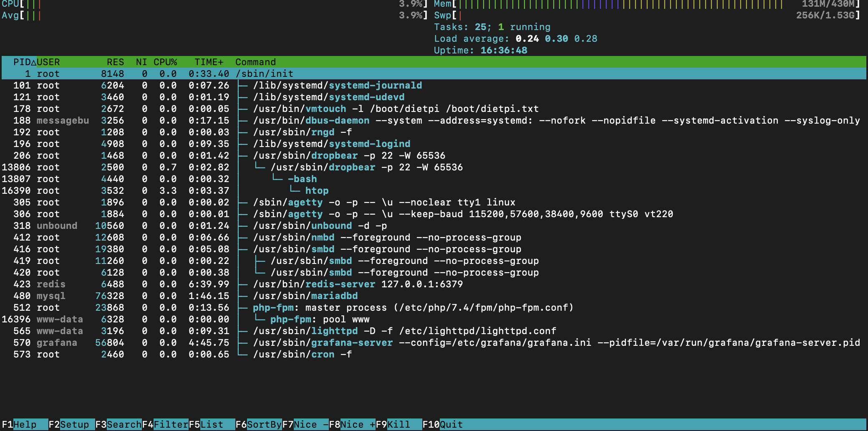Select the dropbear row with PID 206
Image resolution: width=868 pixels, height=431 pixels.
[434, 155]
